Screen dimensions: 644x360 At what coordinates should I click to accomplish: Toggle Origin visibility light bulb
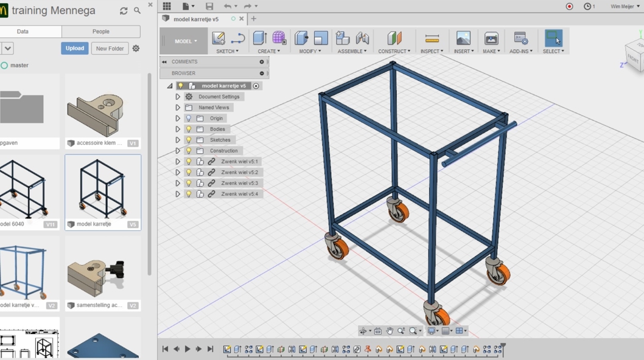click(x=189, y=118)
